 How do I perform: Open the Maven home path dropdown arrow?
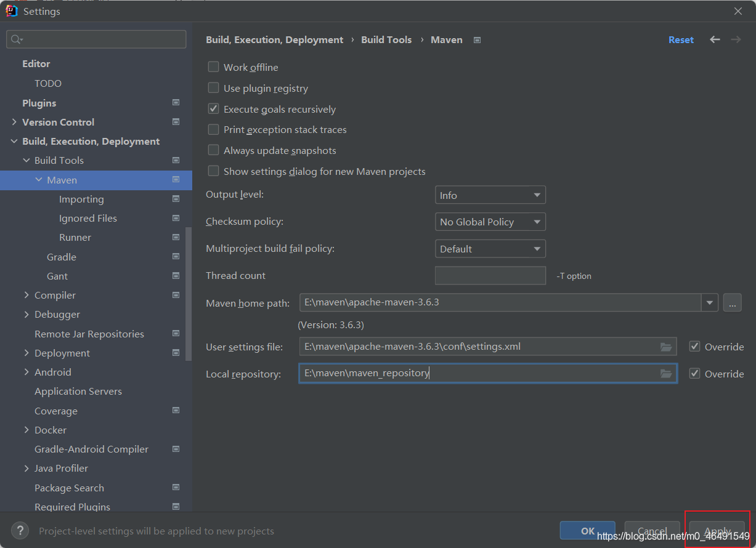coord(710,302)
